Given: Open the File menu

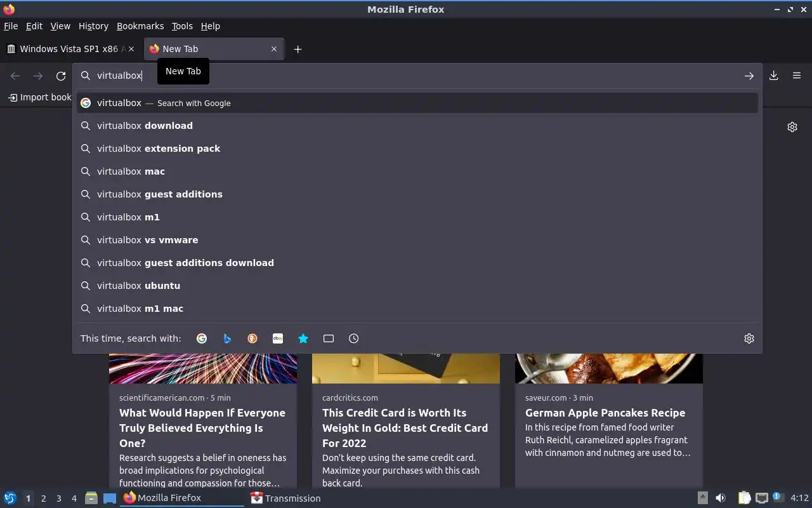Looking at the screenshot, I should (x=11, y=26).
